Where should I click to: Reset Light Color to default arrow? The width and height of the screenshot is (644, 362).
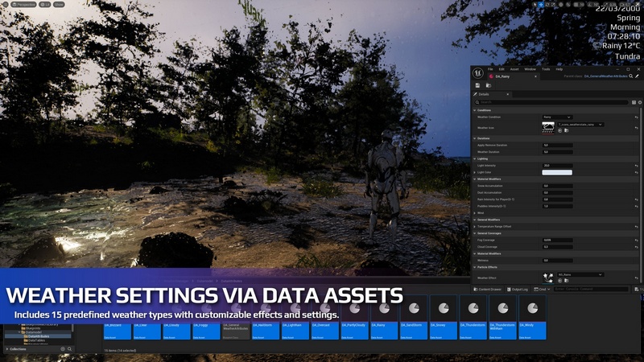(637, 172)
